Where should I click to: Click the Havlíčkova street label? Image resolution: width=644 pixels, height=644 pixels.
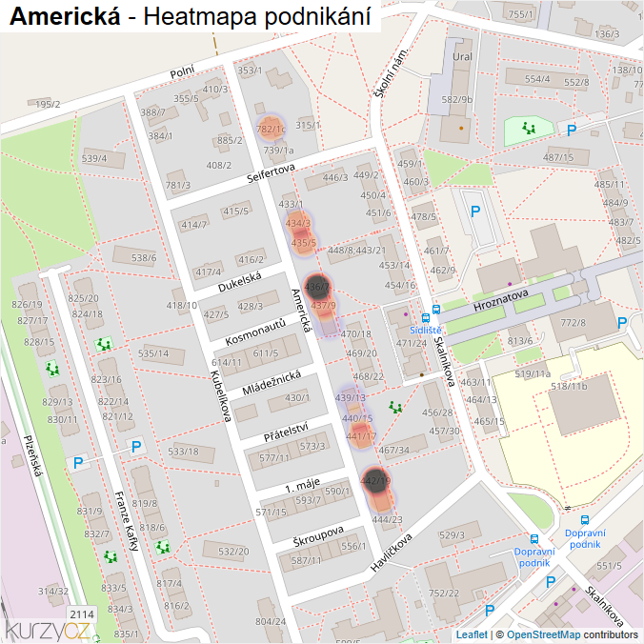pos(391,553)
